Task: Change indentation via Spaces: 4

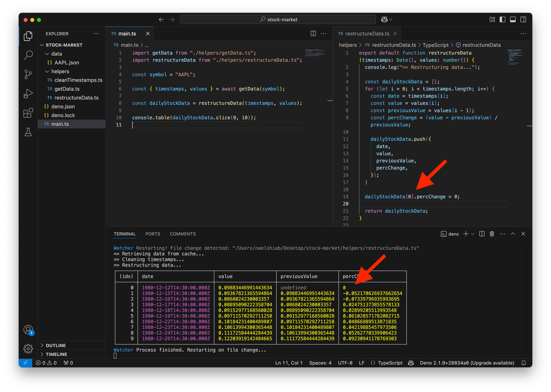Action: pyautogui.click(x=320, y=363)
